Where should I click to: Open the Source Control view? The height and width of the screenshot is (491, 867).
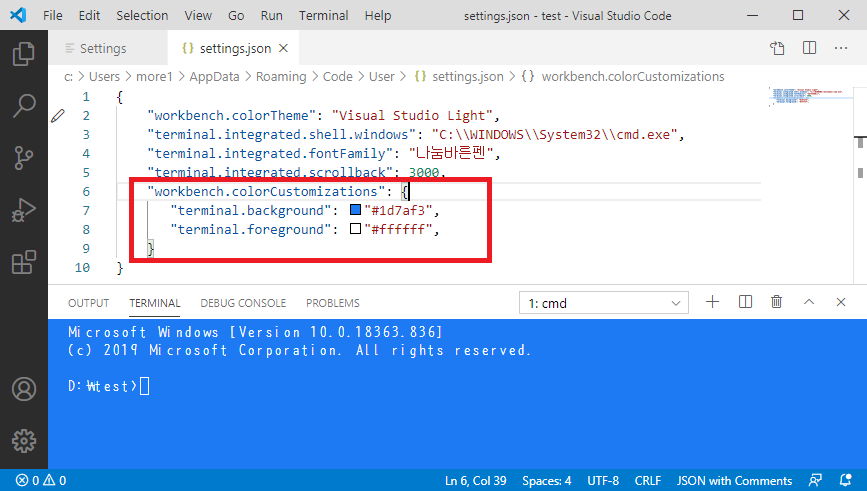pos(24,158)
